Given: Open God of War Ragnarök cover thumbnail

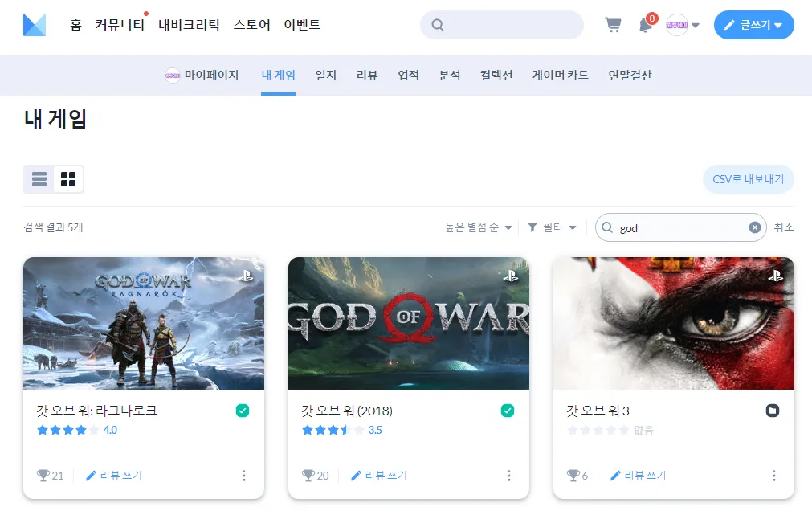Looking at the screenshot, I should [x=144, y=323].
